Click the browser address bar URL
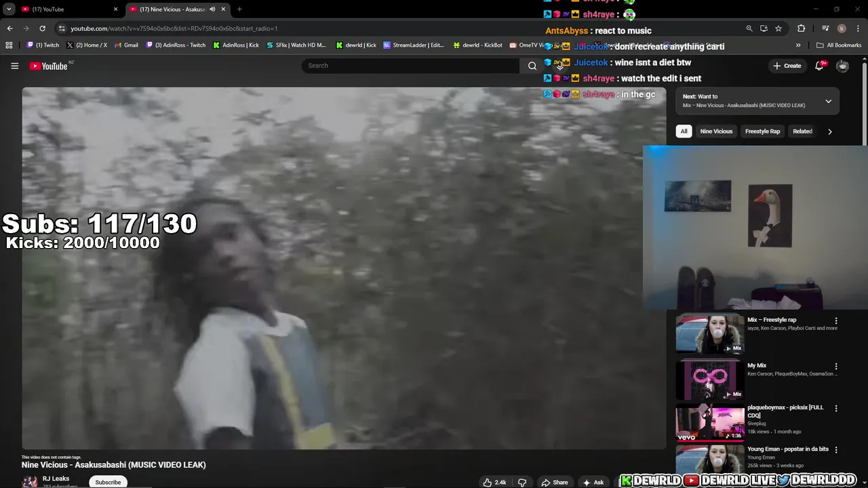The height and width of the screenshot is (488, 868). 174,28
